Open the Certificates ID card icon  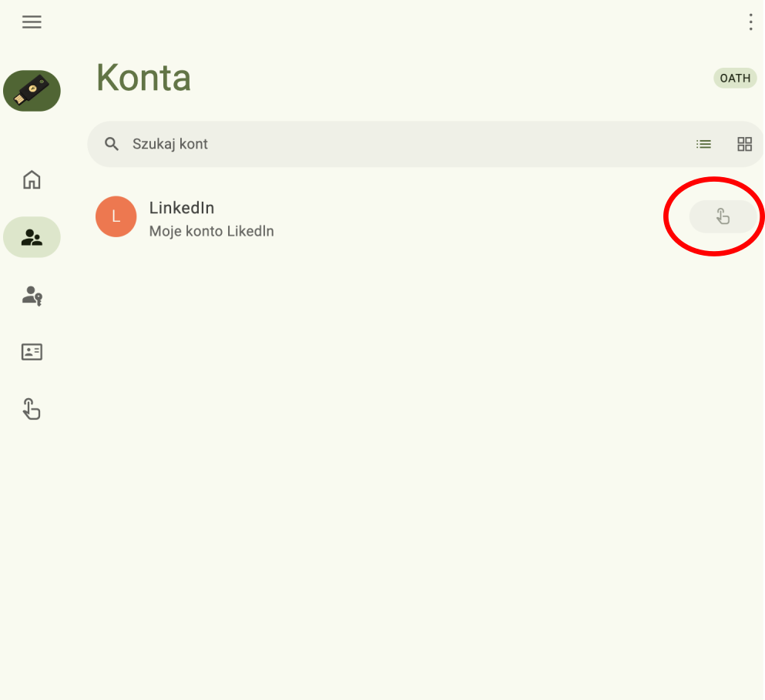click(x=32, y=352)
